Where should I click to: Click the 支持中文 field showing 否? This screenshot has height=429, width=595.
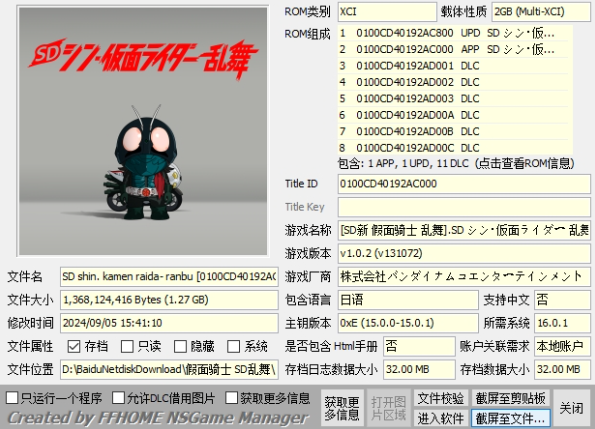(x=562, y=300)
